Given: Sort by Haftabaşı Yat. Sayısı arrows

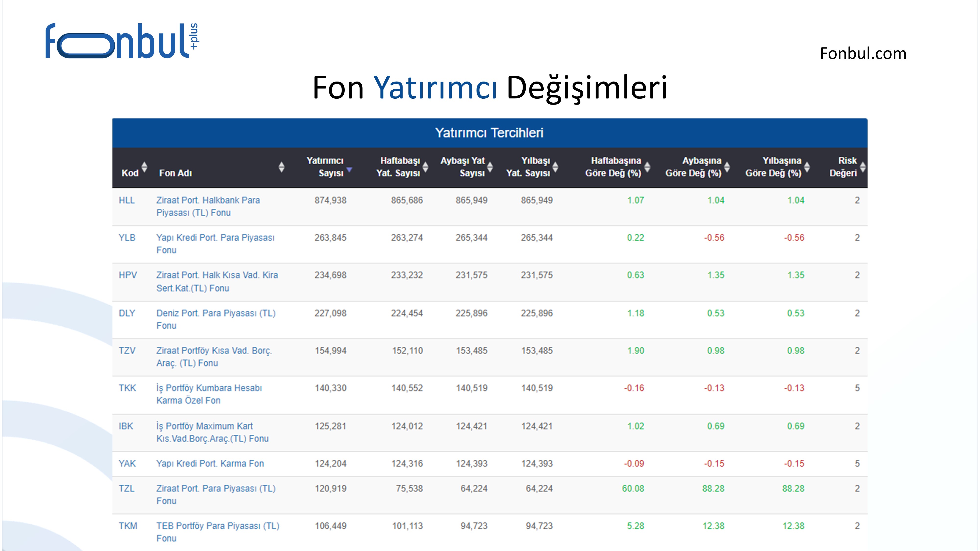Looking at the screenshot, I should tap(425, 167).
